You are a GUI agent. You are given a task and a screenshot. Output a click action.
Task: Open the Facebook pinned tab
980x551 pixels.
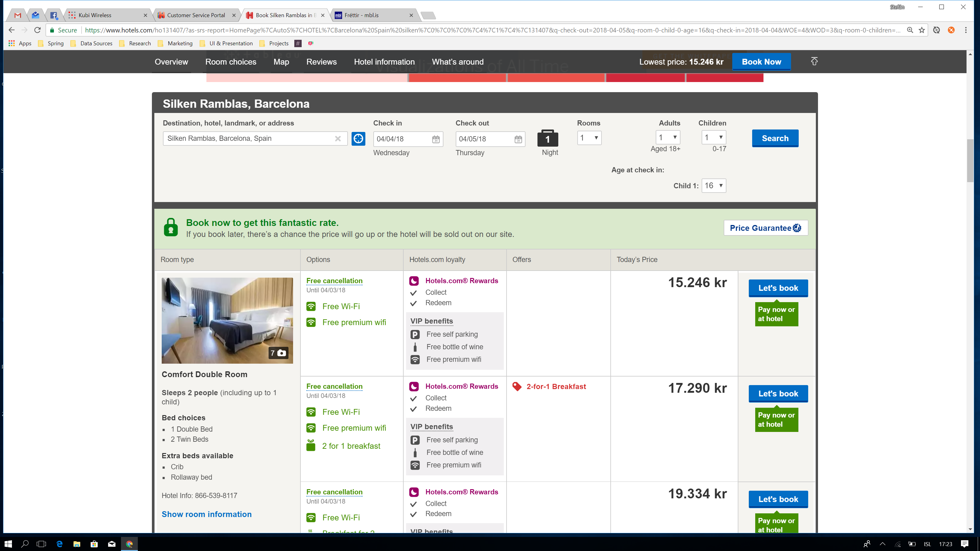click(54, 15)
